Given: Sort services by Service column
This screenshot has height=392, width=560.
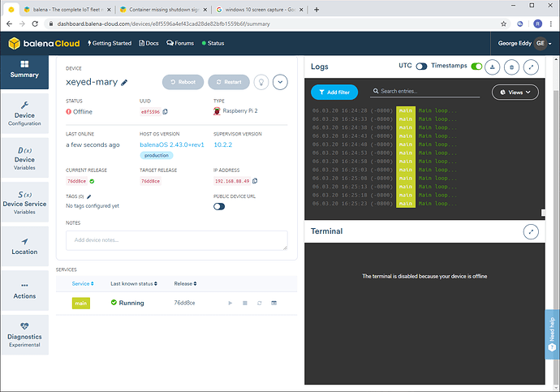Looking at the screenshot, I should click(83, 284).
